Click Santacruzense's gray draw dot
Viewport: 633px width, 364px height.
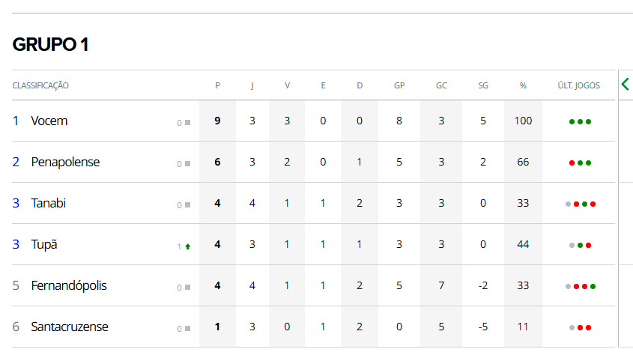tap(572, 327)
